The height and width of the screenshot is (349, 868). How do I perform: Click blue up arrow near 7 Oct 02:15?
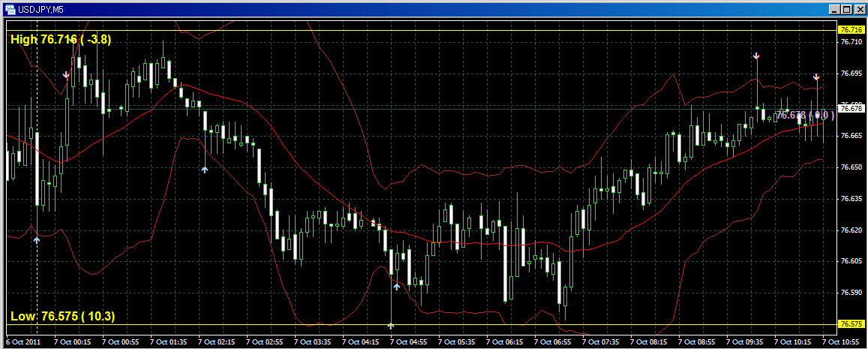tap(205, 170)
